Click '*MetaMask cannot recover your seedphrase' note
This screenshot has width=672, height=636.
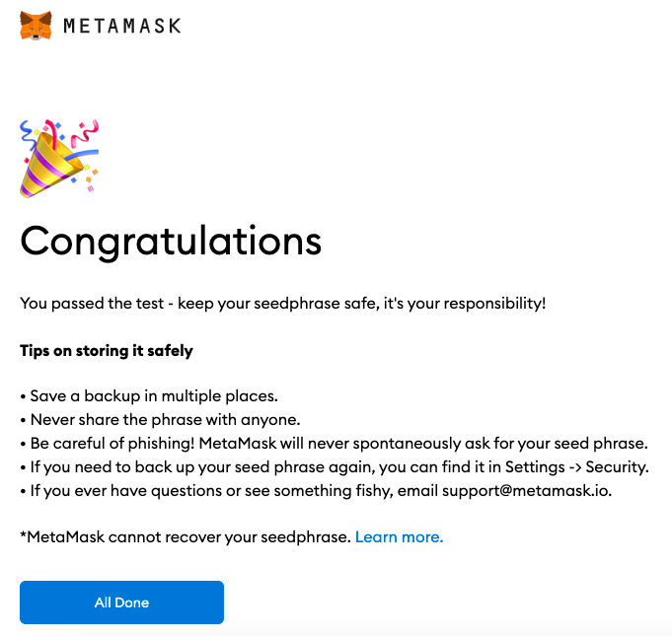coord(186,536)
